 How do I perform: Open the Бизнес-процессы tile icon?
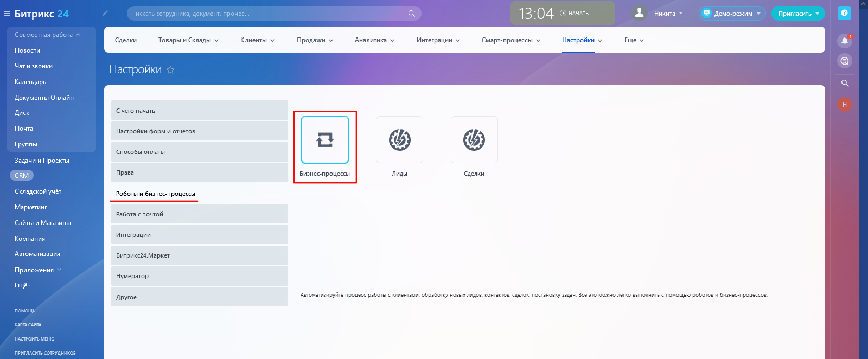click(325, 139)
